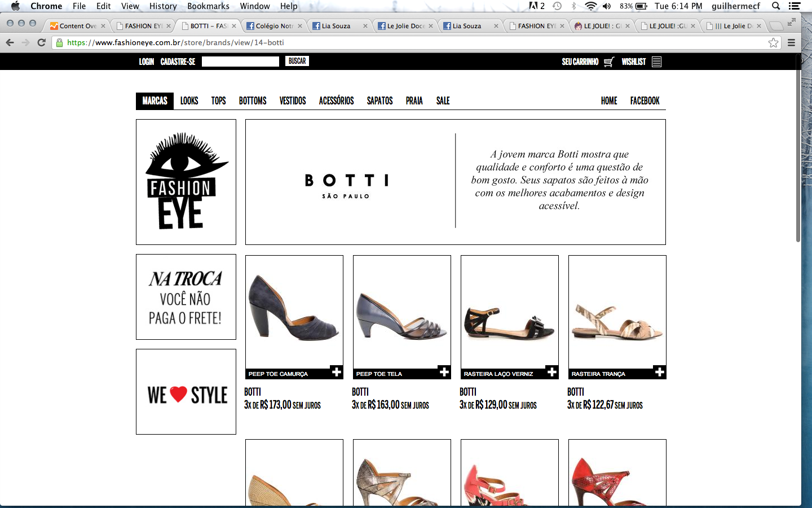The image size is (812, 508).
Task: Click the site search input field
Action: click(240, 62)
